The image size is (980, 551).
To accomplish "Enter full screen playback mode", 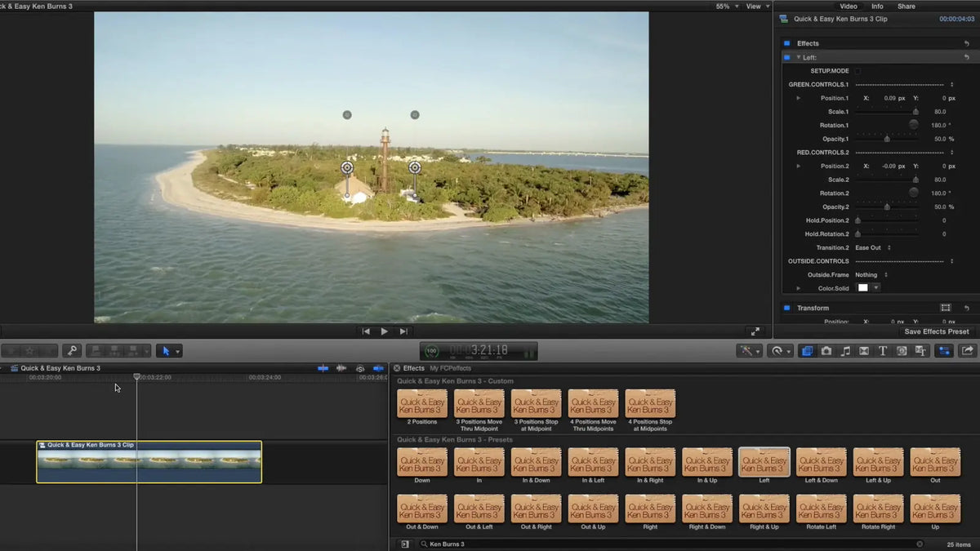I will tap(755, 331).
